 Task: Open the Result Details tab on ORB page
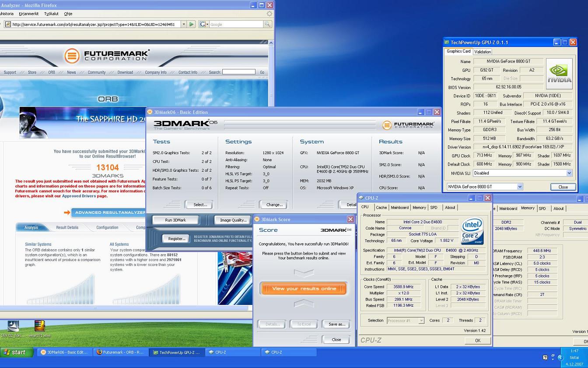[x=67, y=227]
